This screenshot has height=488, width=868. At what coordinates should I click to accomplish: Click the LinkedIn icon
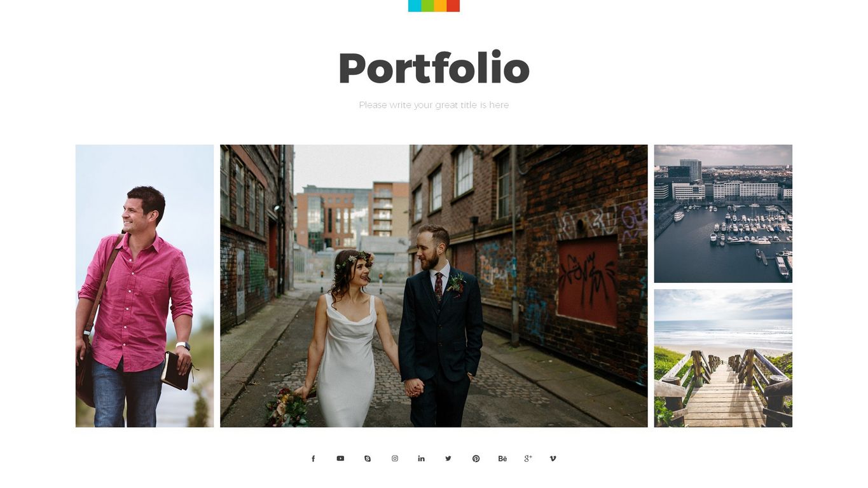421,458
